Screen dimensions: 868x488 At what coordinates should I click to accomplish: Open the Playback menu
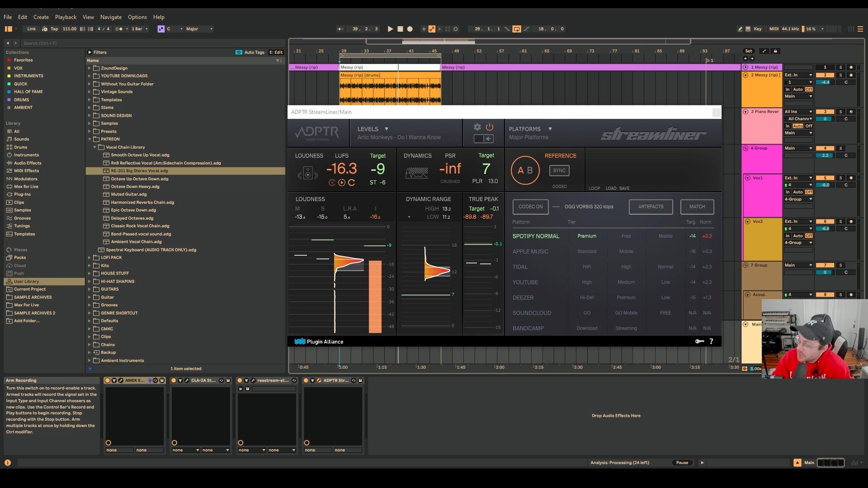(66, 17)
